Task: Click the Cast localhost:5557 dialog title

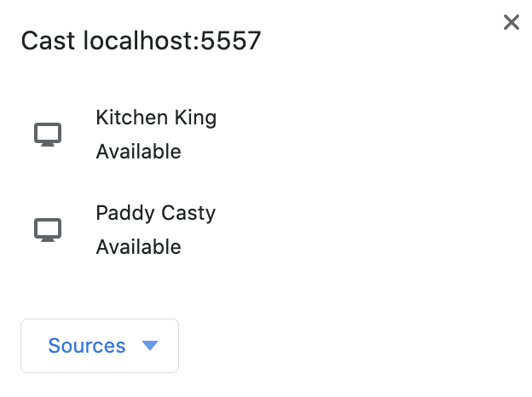Action: point(141,41)
